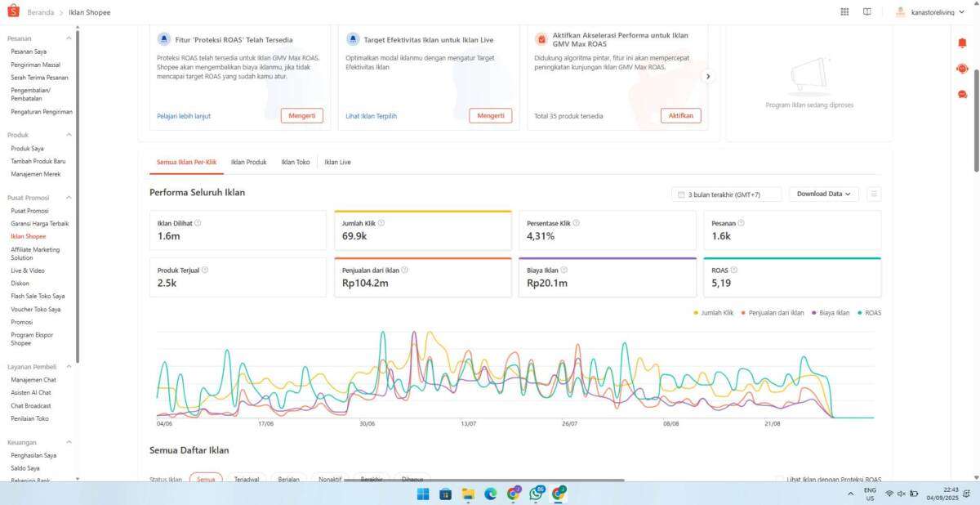Click the ROAS legend color dot
The height and width of the screenshot is (505, 980).
coord(860,313)
